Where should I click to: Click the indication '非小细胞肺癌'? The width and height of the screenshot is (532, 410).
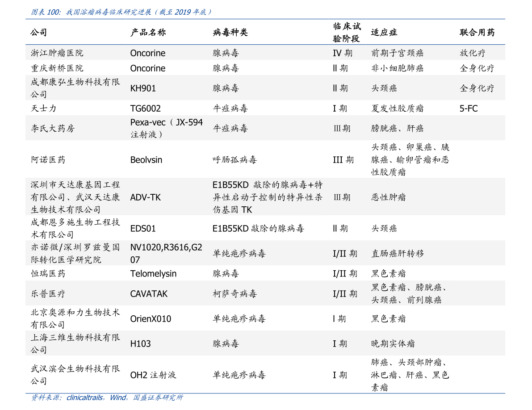(x=397, y=68)
